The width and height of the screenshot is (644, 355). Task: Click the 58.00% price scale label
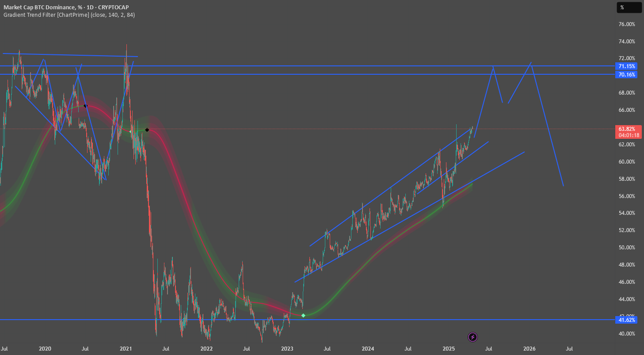627,179
